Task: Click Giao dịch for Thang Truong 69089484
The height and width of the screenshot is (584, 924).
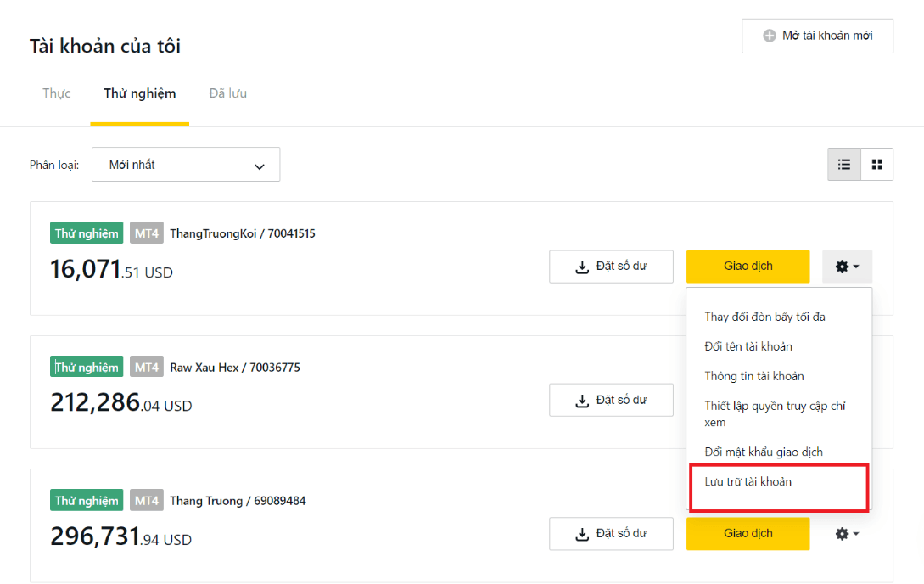Action: click(x=748, y=534)
